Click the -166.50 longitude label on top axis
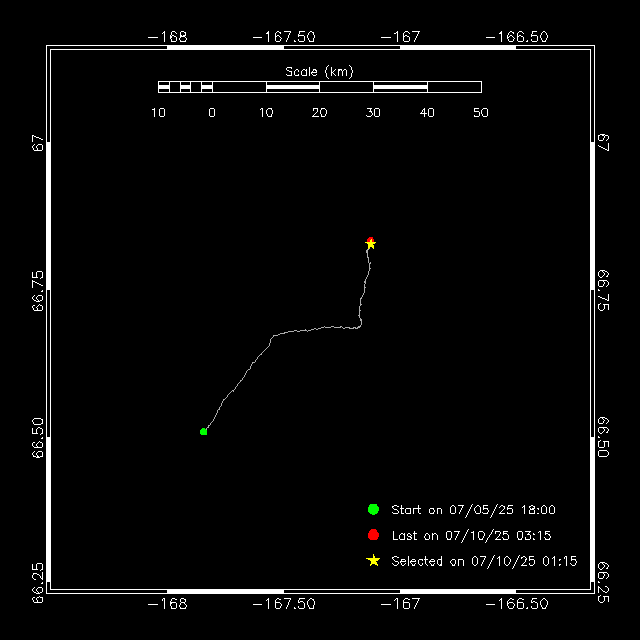640x640 pixels. tap(517, 37)
